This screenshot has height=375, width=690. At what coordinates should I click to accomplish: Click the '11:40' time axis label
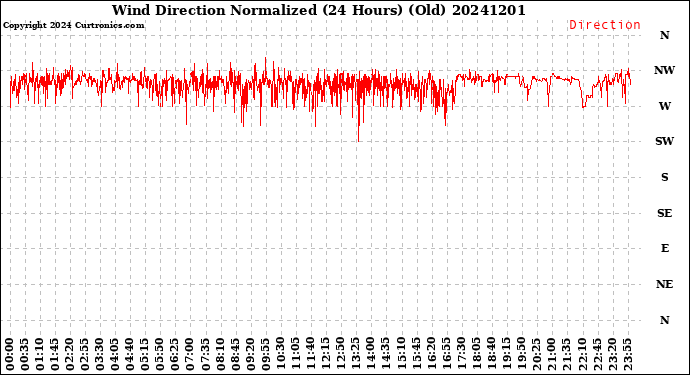[311, 354]
